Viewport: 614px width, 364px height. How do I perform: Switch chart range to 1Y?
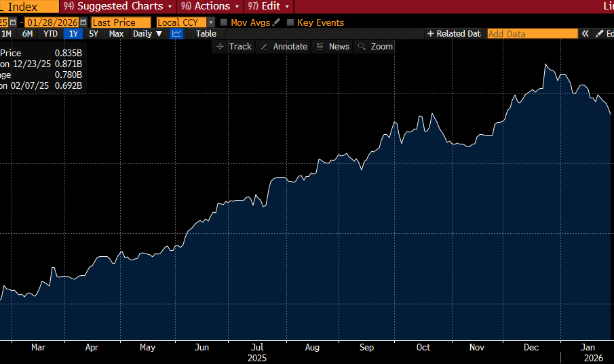(73, 33)
